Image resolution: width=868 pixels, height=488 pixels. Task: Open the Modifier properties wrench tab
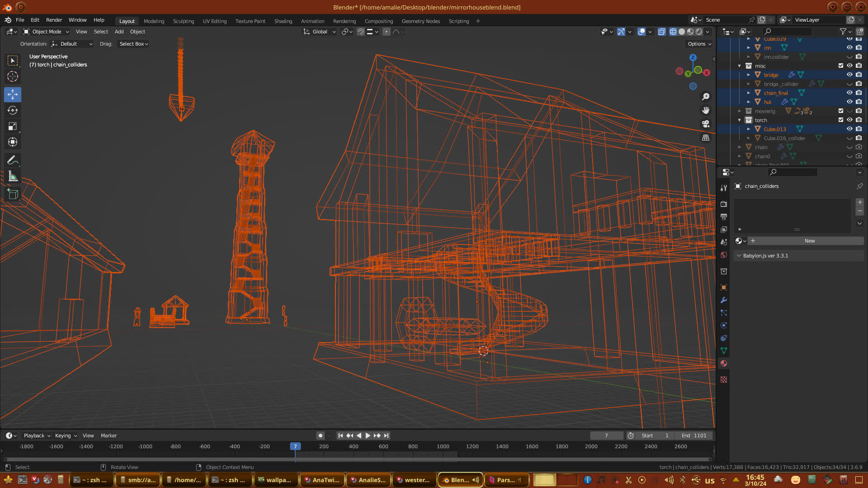724,300
